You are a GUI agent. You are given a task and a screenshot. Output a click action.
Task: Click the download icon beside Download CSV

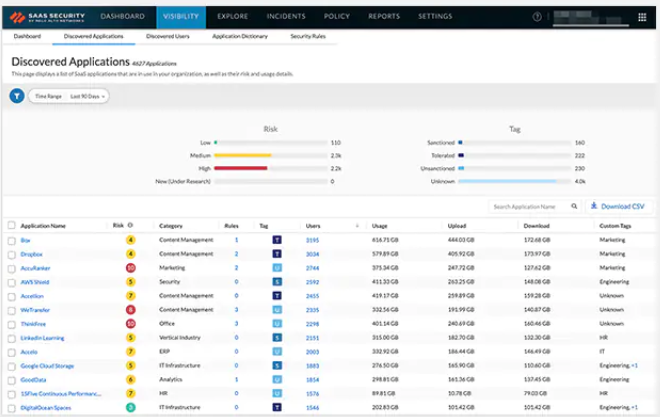pos(593,206)
